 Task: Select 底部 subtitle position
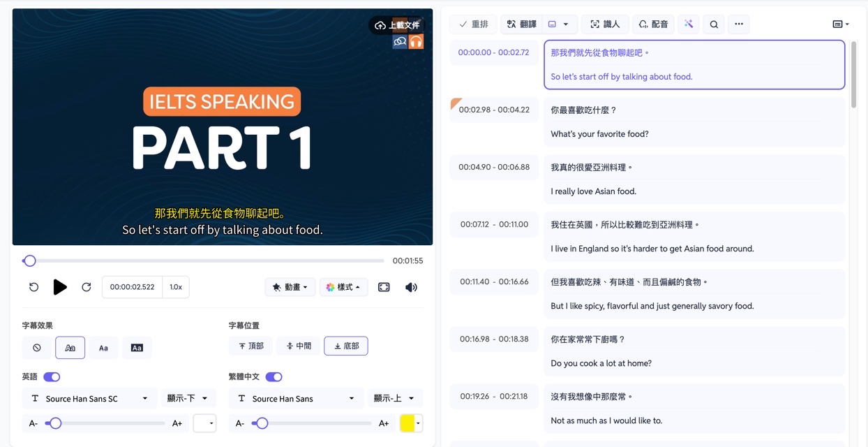pos(346,346)
